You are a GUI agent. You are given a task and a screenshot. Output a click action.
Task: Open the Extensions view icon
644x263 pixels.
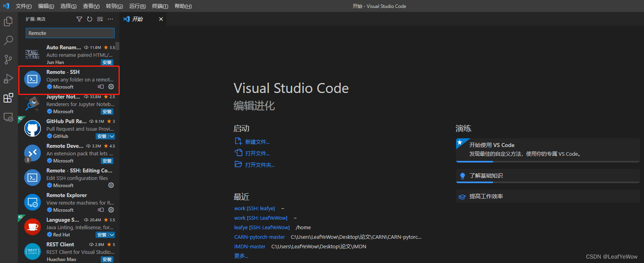(x=8, y=98)
